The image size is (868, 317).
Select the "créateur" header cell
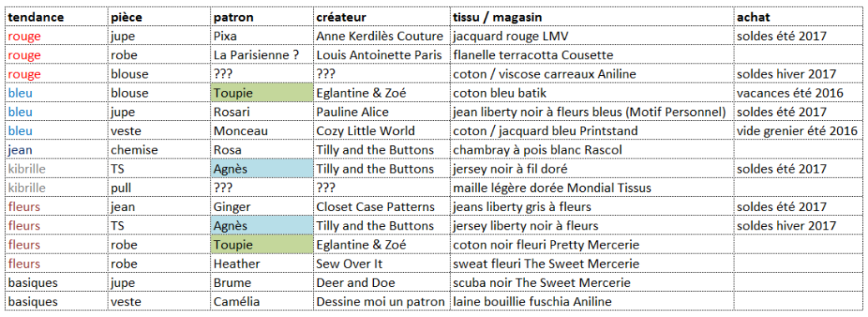pos(382,18)
